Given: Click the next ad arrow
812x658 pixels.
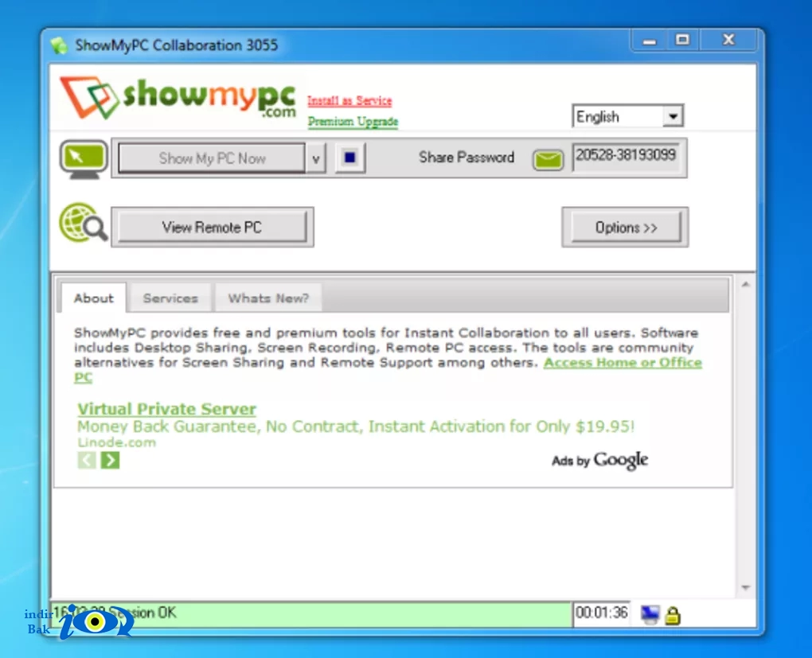Looking at the screenshot, I should [x=110, y=460].
